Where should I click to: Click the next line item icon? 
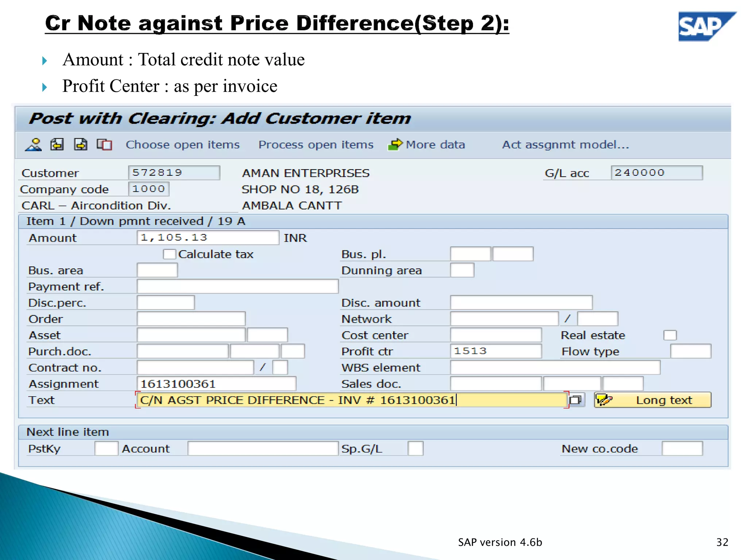(81, 145)
